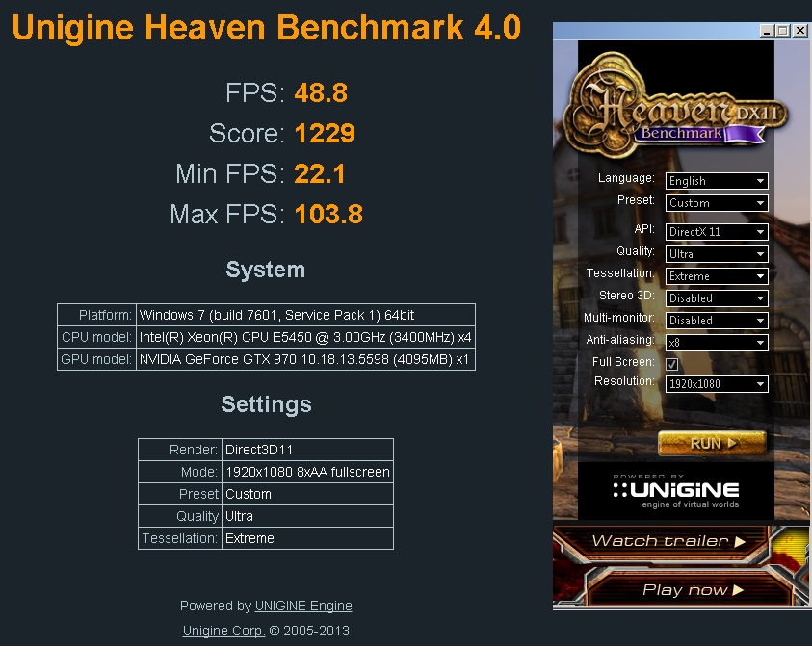The image size is (812, 646).
Task: Click the RUN button
Action: 712,444
